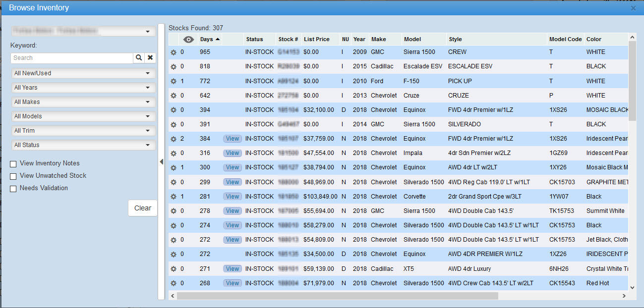Clear the keyword search with X icon
The width and height of the screenshot is (644, 308).
tap(150, 58)
